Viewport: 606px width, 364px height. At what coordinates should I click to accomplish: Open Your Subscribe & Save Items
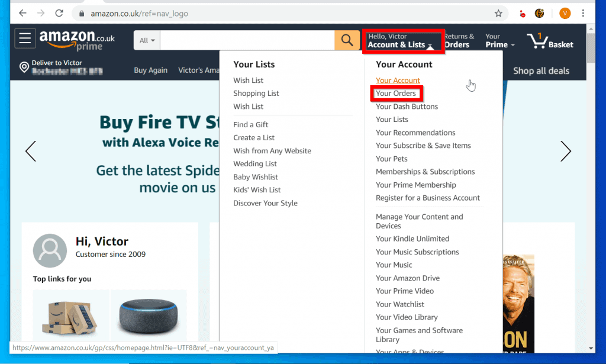coord(423,146)
